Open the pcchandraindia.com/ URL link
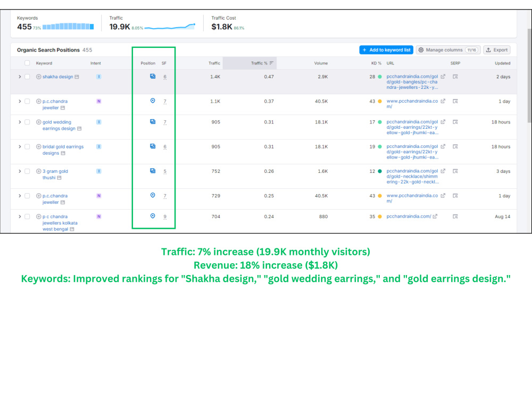This screenshot has height=399, width=532. tap(409, 217)
